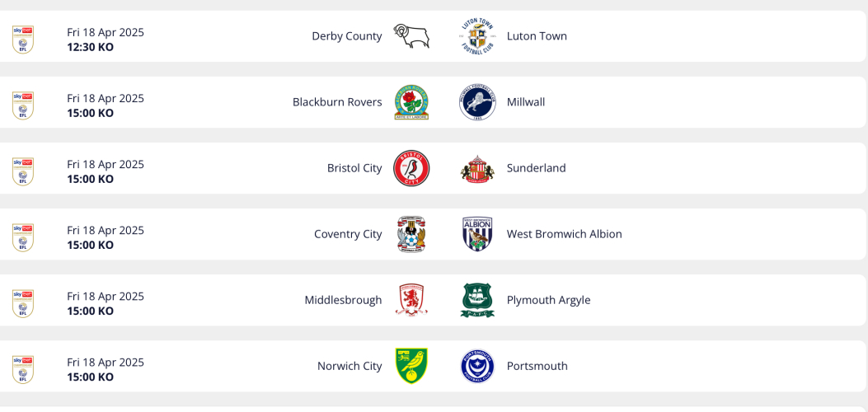Select the Portsmouth club crest
The width and height of the screenshot is (868, 412).
[x=477, y=366]
